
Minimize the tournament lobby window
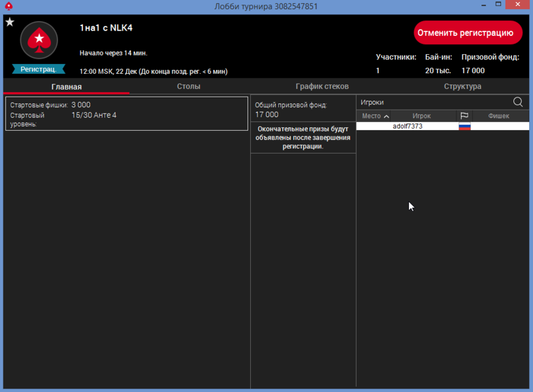[x=482, y=5]
